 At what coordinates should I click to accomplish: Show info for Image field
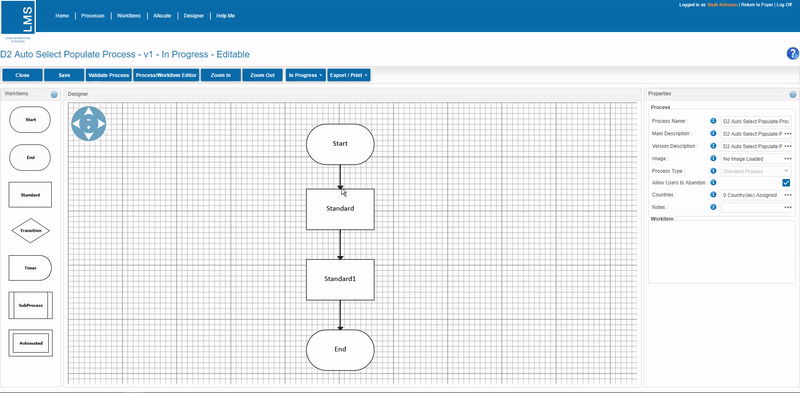(x=713, y=158)
